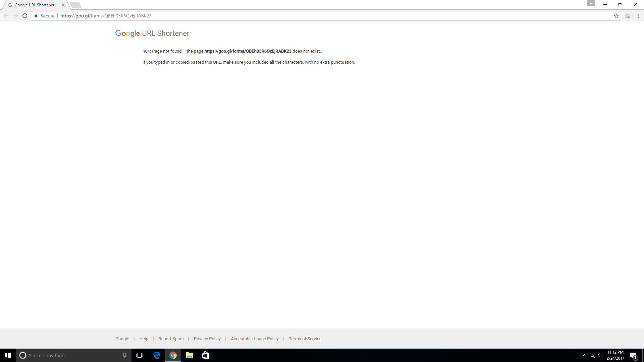Open the Chrome profile icon in the title bar
Viewport: 644px width, 362px height.
[x=591, y=3]
